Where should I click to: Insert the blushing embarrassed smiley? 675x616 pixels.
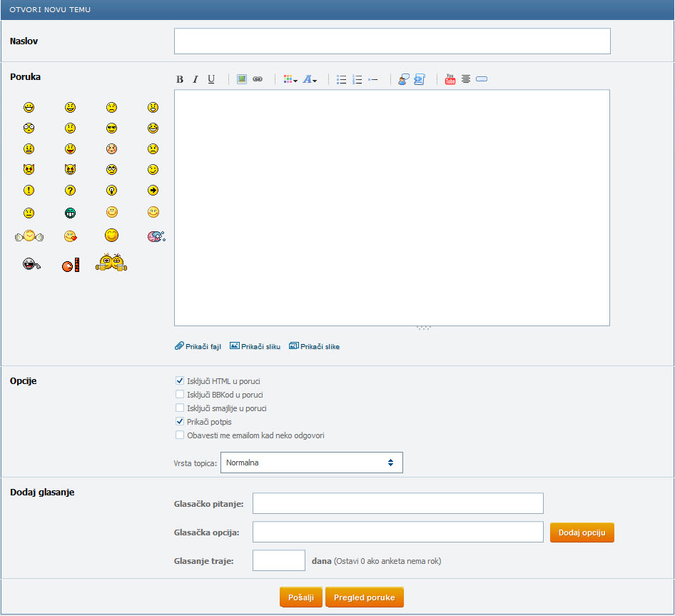click(x=111, y=149)
